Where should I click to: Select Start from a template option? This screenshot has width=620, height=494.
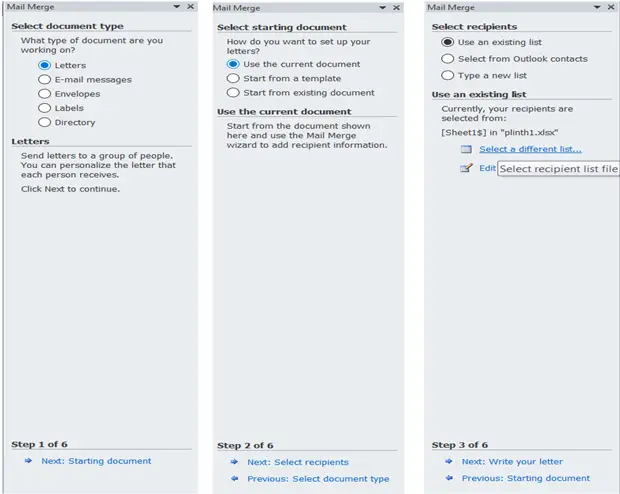pos(233,78)
